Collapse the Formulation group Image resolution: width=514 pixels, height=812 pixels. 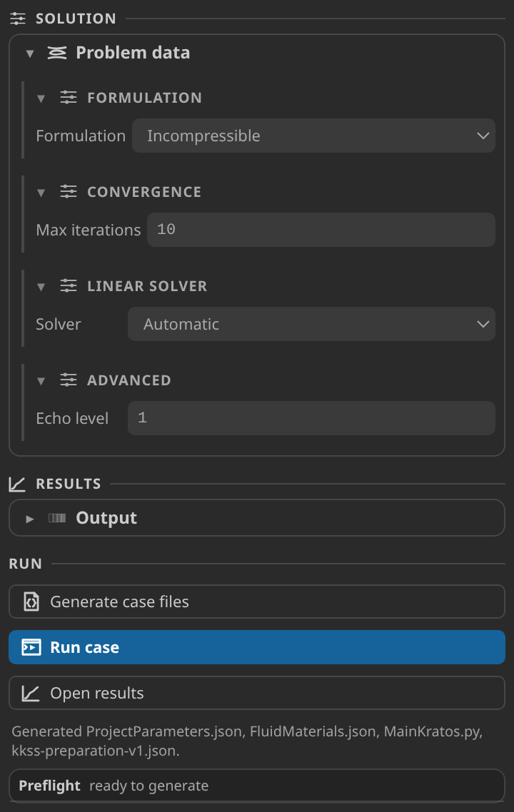point(41,98)
